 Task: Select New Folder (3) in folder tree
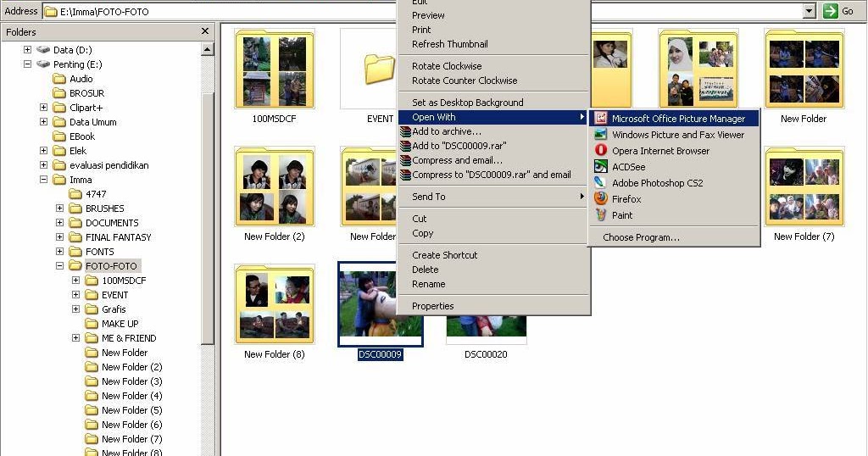pos(131,381)
